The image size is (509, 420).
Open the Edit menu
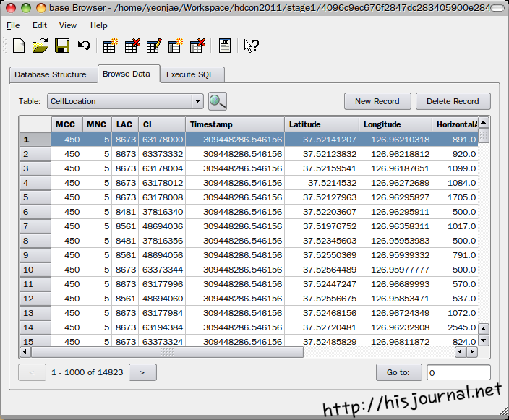click(x=40, y=25)
